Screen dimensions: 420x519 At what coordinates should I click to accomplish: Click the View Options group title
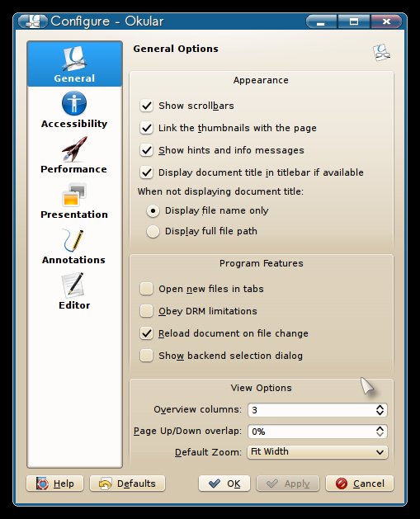coord(261,388)
